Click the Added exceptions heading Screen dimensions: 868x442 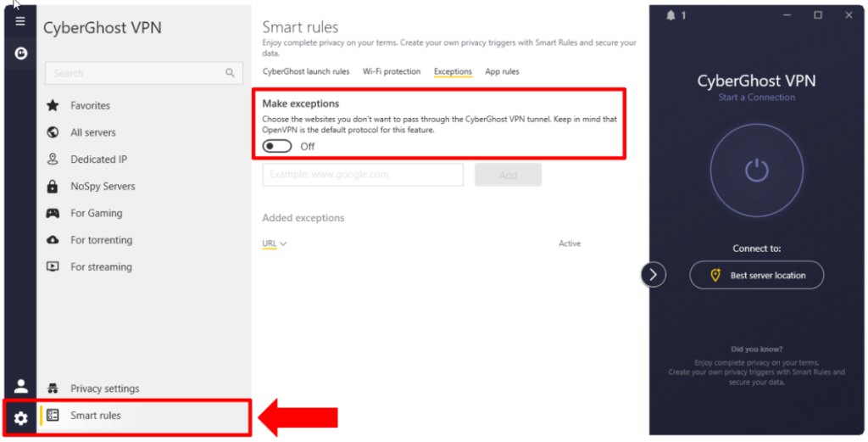(303, 218)
